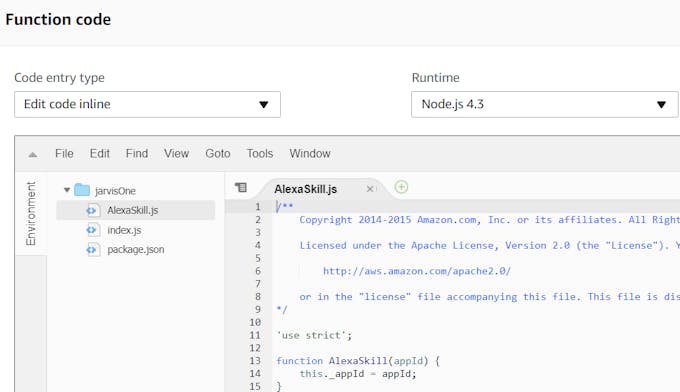
Task: Click the function AlexaSkill(appId) line
Action: pyautogui.click(x=358, y=361)
